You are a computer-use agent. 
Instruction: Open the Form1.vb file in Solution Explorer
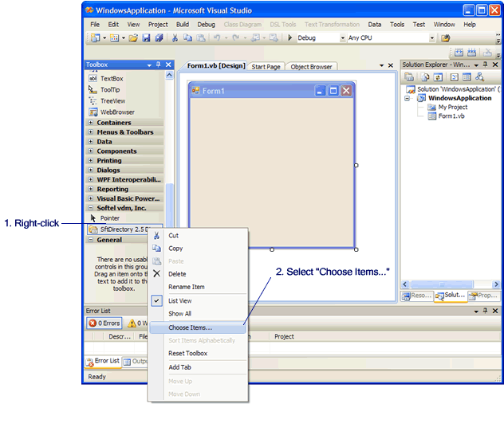(451, 116)
